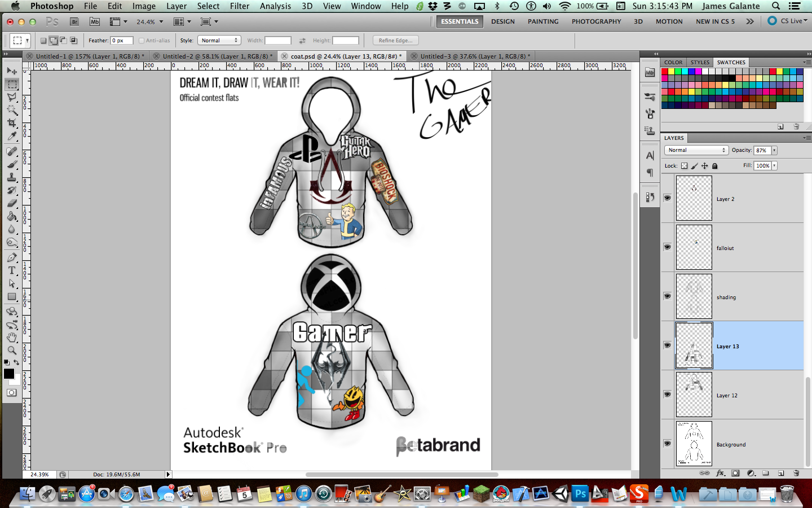Select the Eyedropper tool
Image resolution: width=812 pixels, height=508 pixels.
click(x=12, y=136)
